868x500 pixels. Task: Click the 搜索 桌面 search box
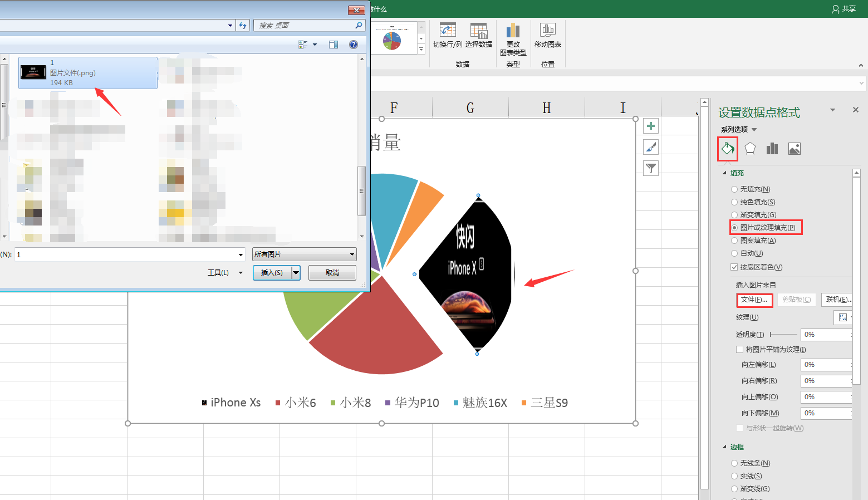click(x=310, y=26)
